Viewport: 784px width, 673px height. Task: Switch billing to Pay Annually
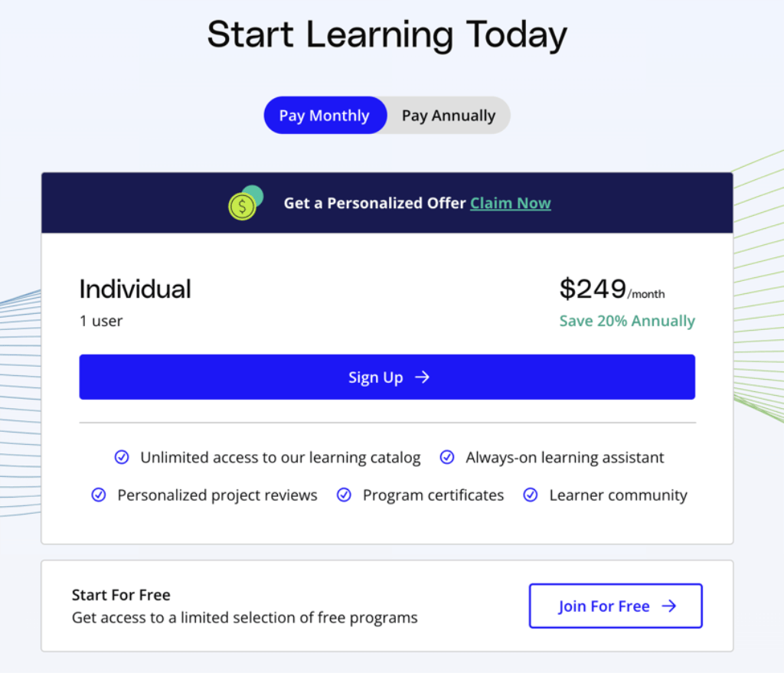(x=448, y=115)
